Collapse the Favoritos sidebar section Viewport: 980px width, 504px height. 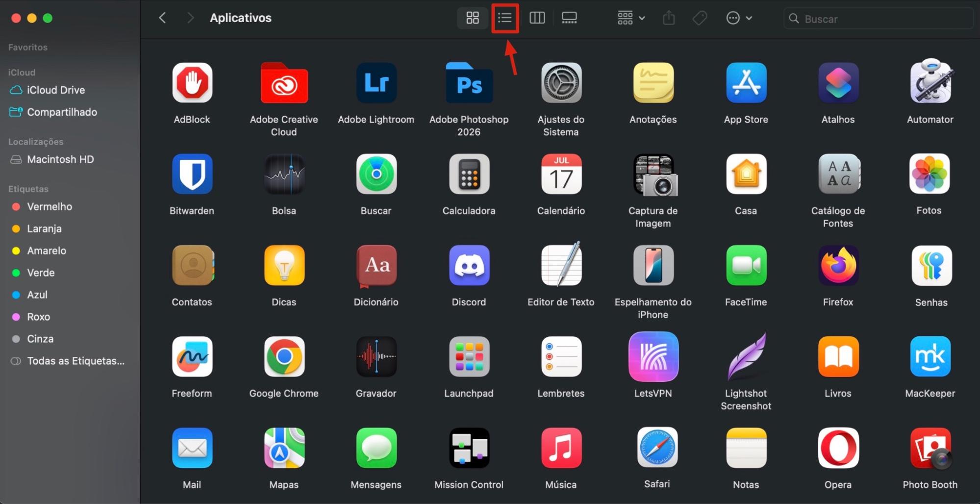pyautogui.click(x=27, y=47)
